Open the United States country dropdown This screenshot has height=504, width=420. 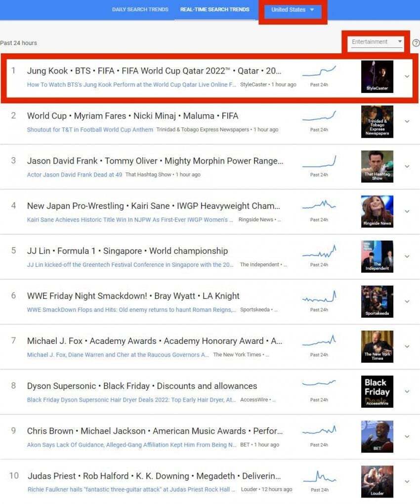[x=293, y=10]
